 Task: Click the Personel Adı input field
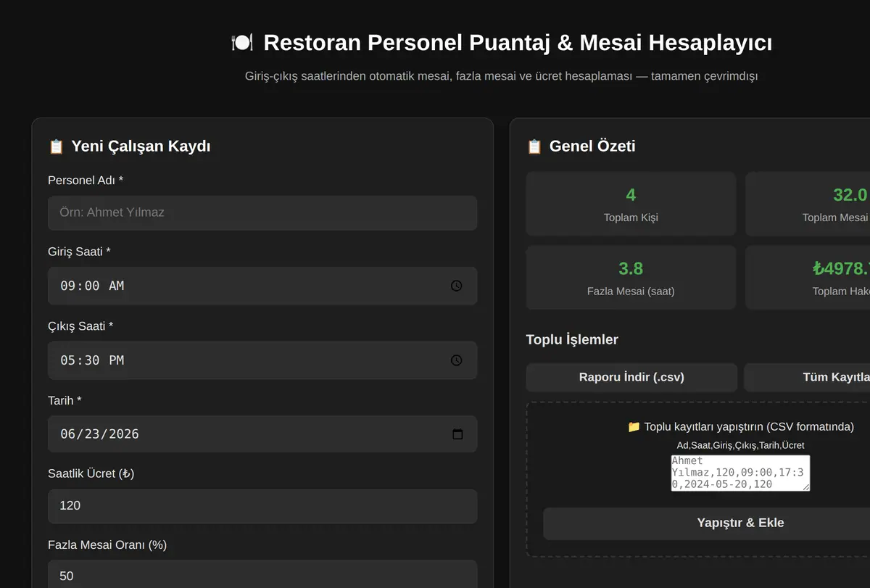point(262,212)
